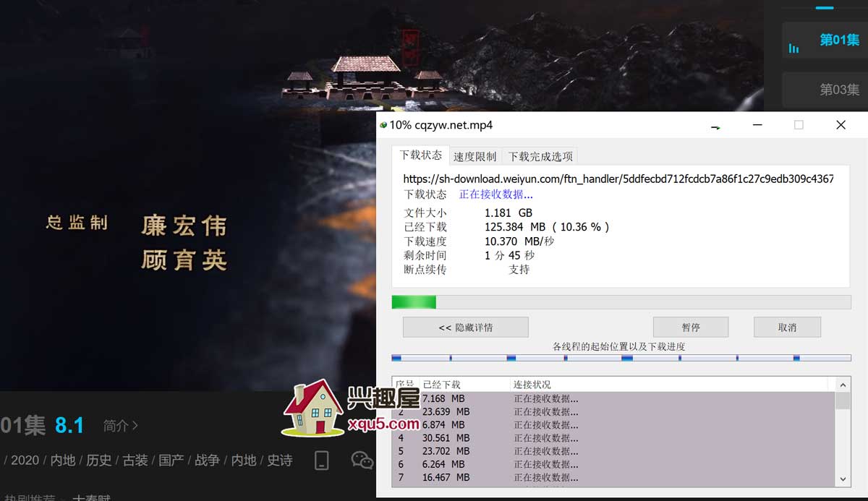Click the playing bars icon beside 第01集
868x501 pixels.
tap(793, 48)
